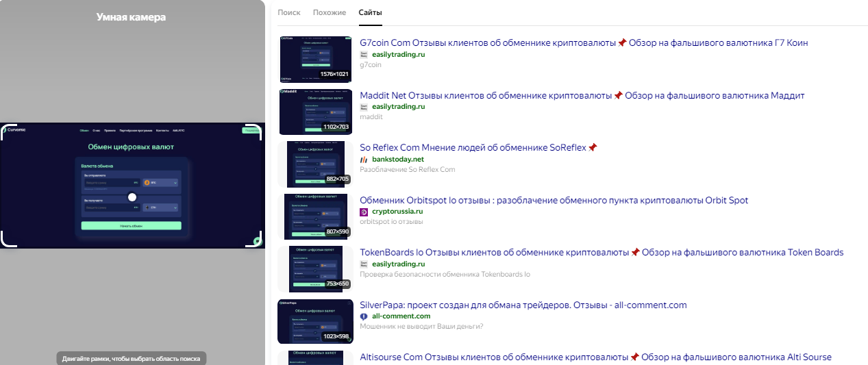Click easilytrading.ru favicon in TokenBoards result
868x365 pixels.
[364, 264]
